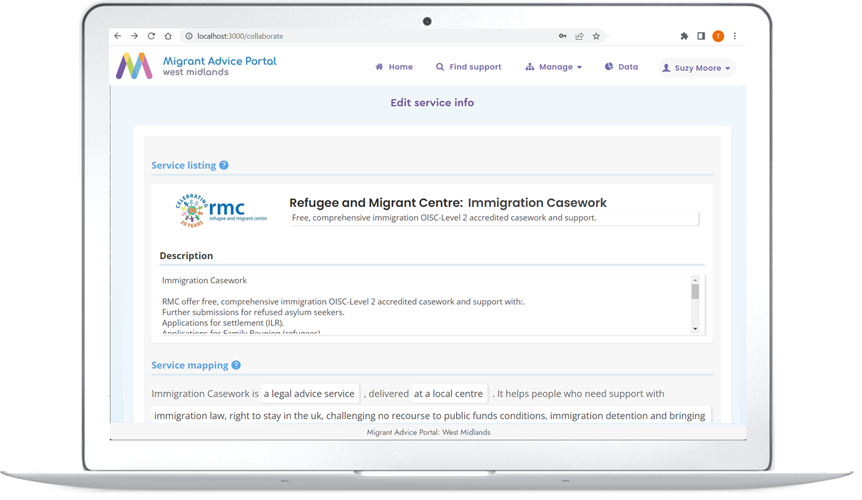The image size is (862, 500).
Task: Click the Description scrollbar thumb
Action: tap(695, 292)
